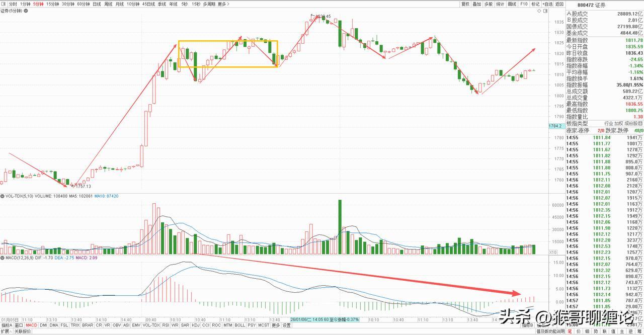The width and height of the screenshot is (644, 335).
Task: Click the 今日开盘 1835.59 value
Action: [x=633, y=46]
